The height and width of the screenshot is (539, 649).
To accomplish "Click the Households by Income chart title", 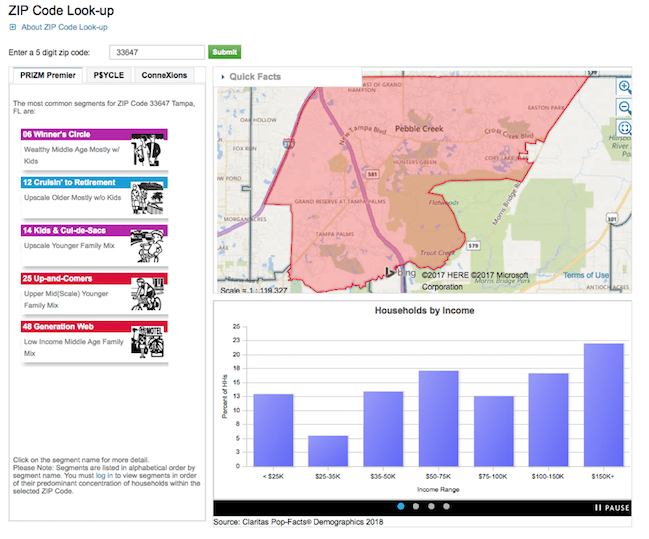I will point(424,311).
